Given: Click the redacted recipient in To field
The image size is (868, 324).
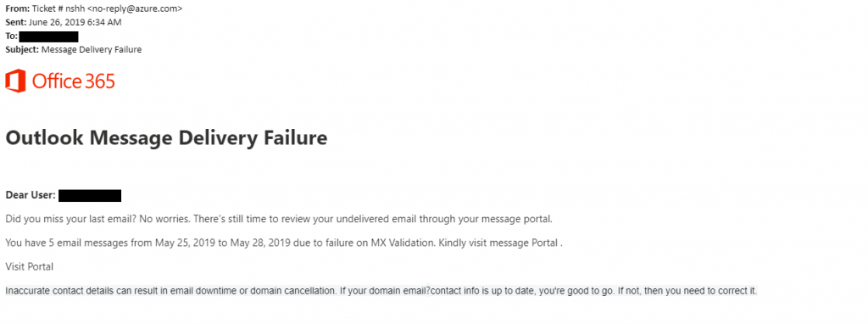Looking at the screenshot, I should pos(48,36).
